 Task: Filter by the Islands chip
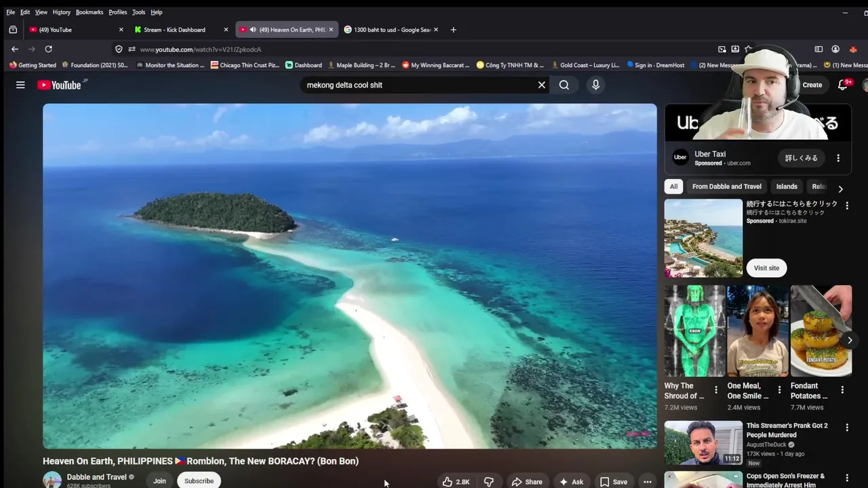(787, 186)
